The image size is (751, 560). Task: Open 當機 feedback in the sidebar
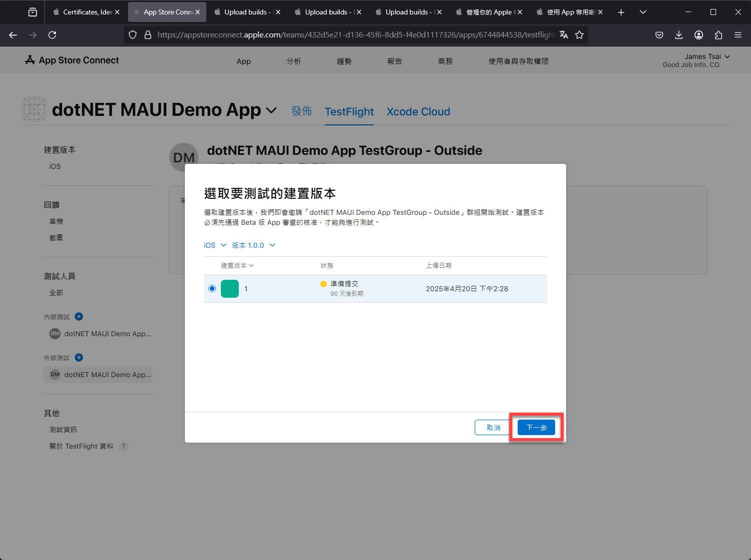pyautogui.click(x=56, y=221)
